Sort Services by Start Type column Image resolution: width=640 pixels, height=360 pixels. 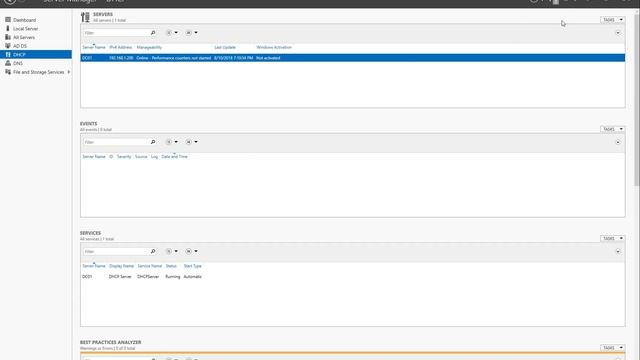[193, 266]
